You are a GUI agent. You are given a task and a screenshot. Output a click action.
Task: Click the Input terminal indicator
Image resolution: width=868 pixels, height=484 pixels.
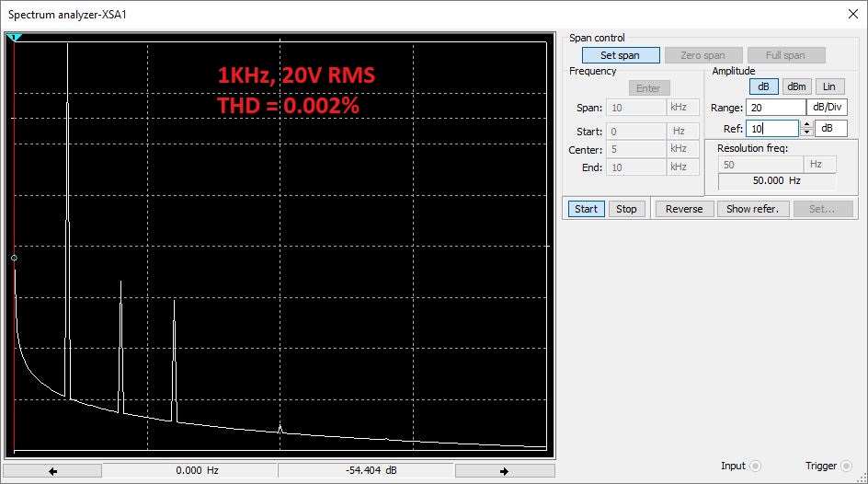point(756,467)
